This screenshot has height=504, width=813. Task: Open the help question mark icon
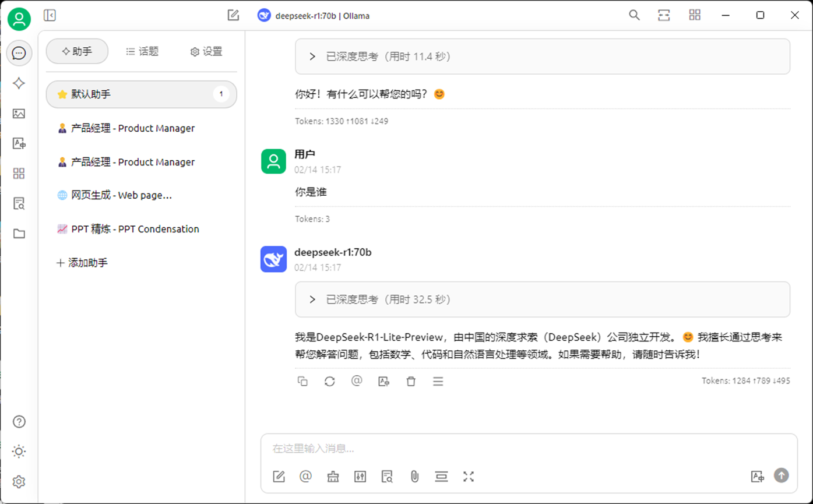coord(19,422)
